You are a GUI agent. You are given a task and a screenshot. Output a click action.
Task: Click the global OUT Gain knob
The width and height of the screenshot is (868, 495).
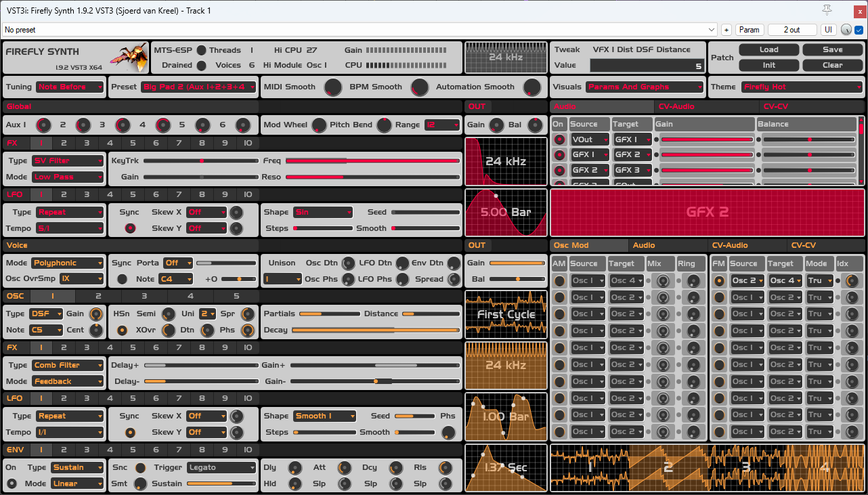(x=496, y=125)
